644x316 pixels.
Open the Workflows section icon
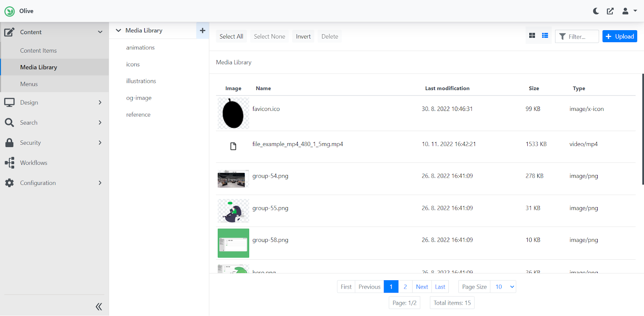tap(10, 163)
